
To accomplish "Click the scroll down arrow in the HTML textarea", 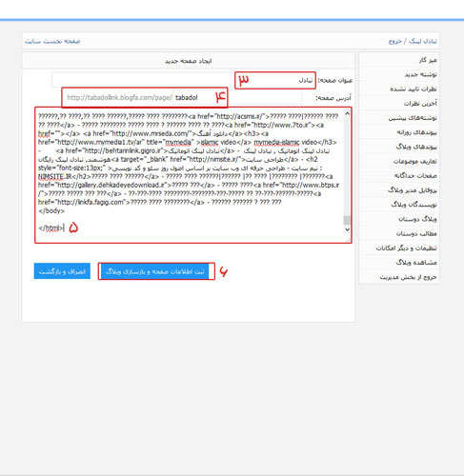I will [x=347, y=229].
